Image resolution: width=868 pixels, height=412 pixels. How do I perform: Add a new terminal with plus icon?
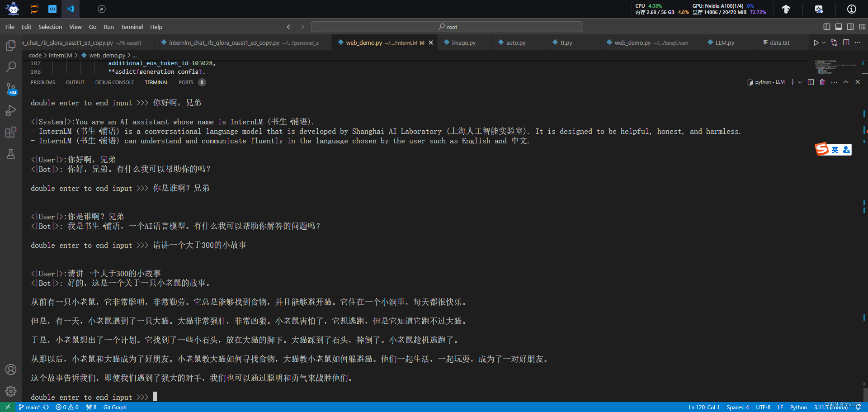click(793, 82)
